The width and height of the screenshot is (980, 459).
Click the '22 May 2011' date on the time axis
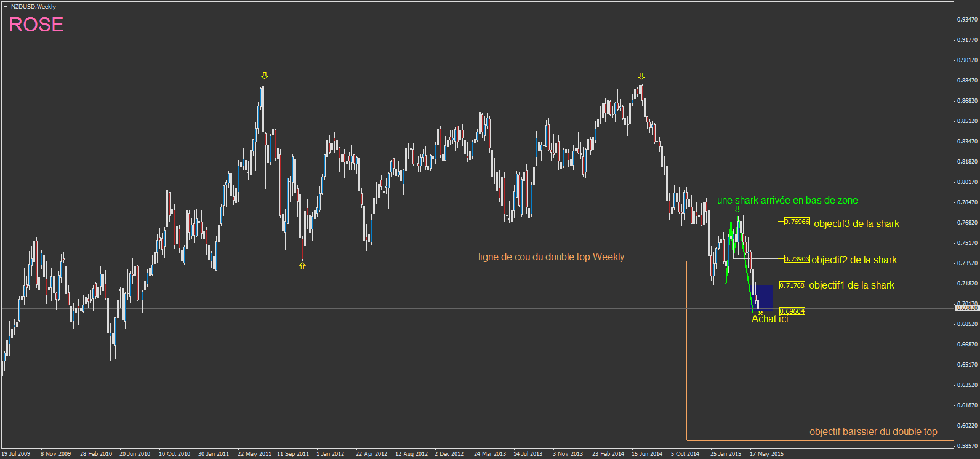[x=255, y=454]
